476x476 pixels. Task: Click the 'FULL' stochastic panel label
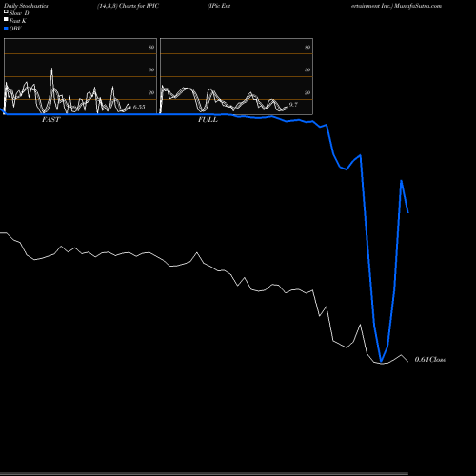pyautogui.click(x=208, y=119)
